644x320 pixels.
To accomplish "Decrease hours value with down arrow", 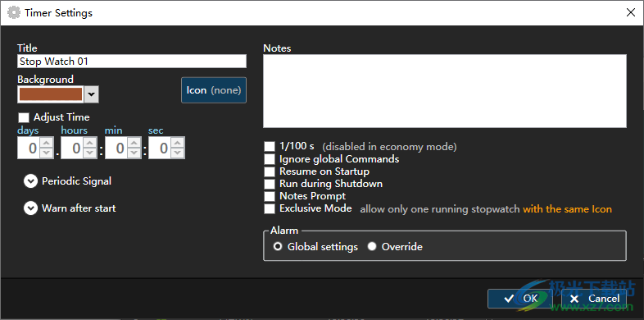I will [90, 153].
